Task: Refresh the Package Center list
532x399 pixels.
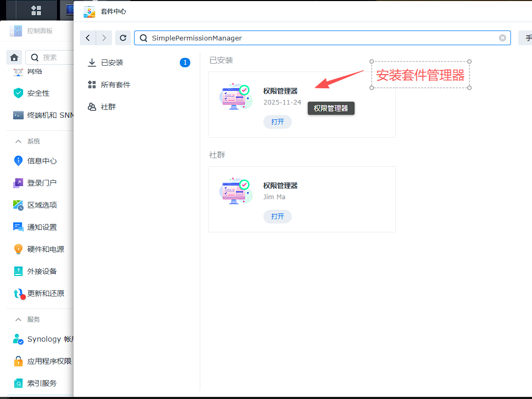Action: 123,38
